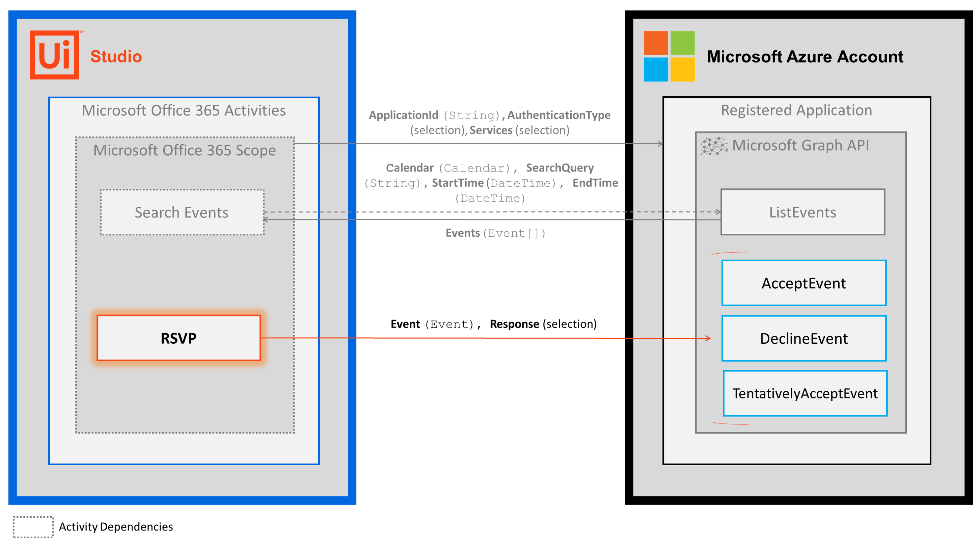This screenshot has height=546, width=980.
Task: Click the UiPath Ui logo icon
Action: [x=54, y=55]
